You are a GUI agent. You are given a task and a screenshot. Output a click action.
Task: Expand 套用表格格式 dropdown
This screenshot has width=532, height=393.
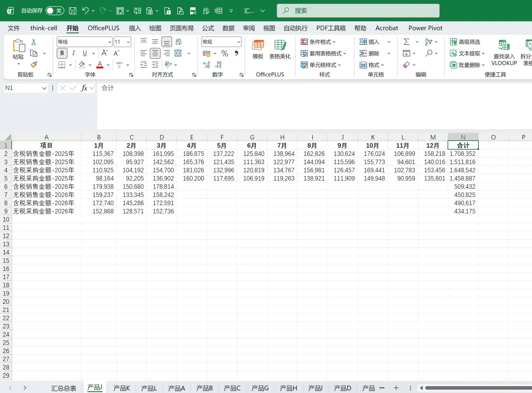(x=324, y=53)
